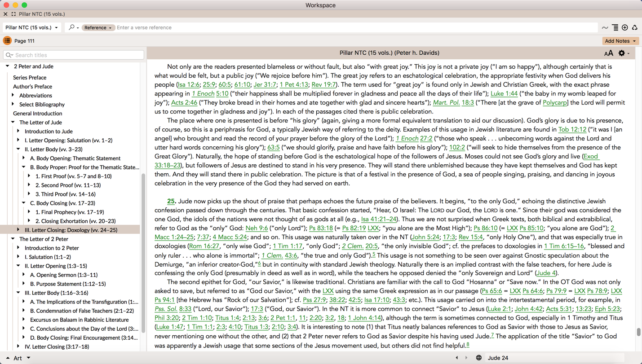Click the circled plus icon in toolbar
The image size is (642, 364).
click(x=625, y=28)
